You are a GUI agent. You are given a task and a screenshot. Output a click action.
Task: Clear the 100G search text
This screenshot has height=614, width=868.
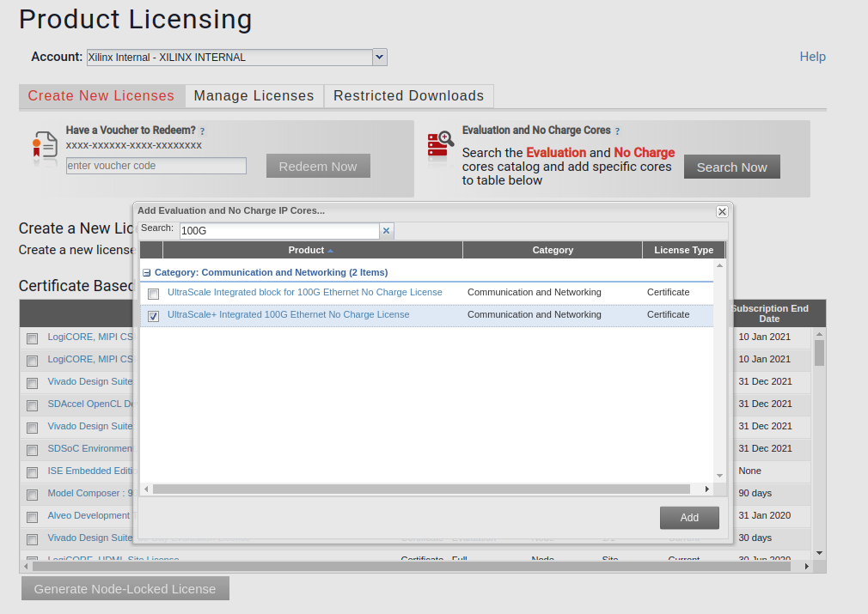(387, 231)
